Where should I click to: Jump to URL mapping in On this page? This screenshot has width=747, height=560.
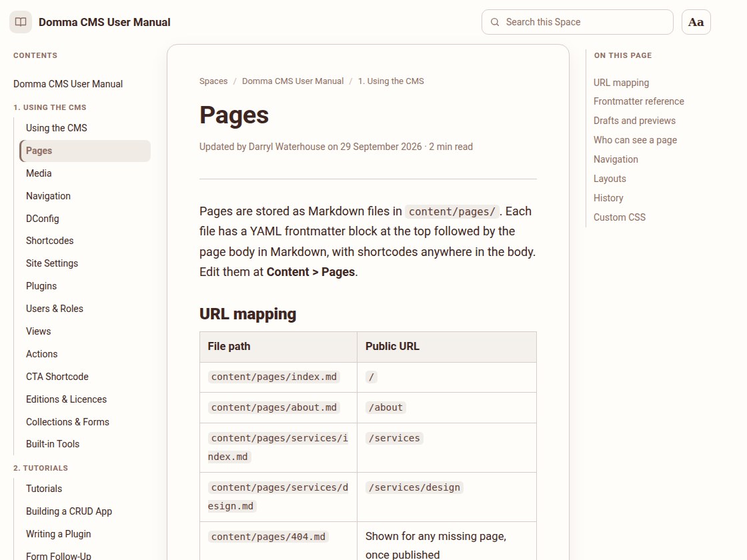pyautogui.click(x=621, y=83)
